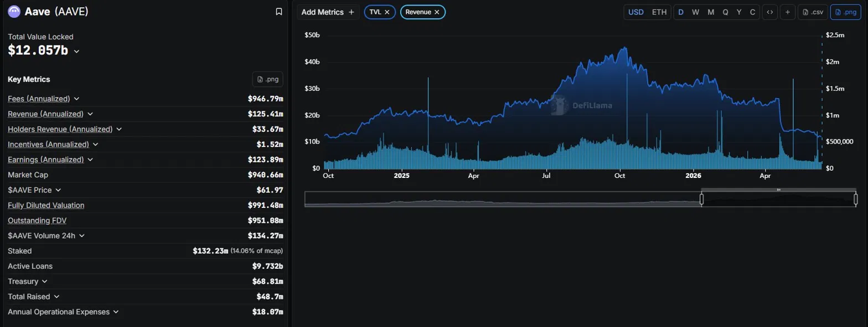Click the $61.97 price value
Screen dimensions: 868x327
point(270,190)
